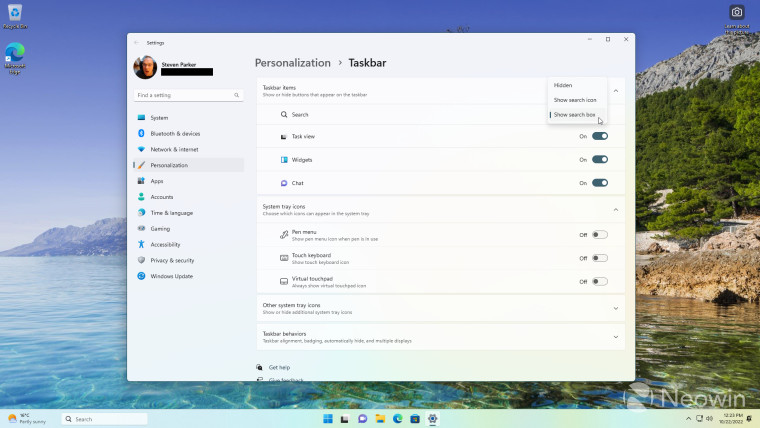Click the Touch keyboard row icon
This screenshot has height=428, width=760.
coord(284,258)
